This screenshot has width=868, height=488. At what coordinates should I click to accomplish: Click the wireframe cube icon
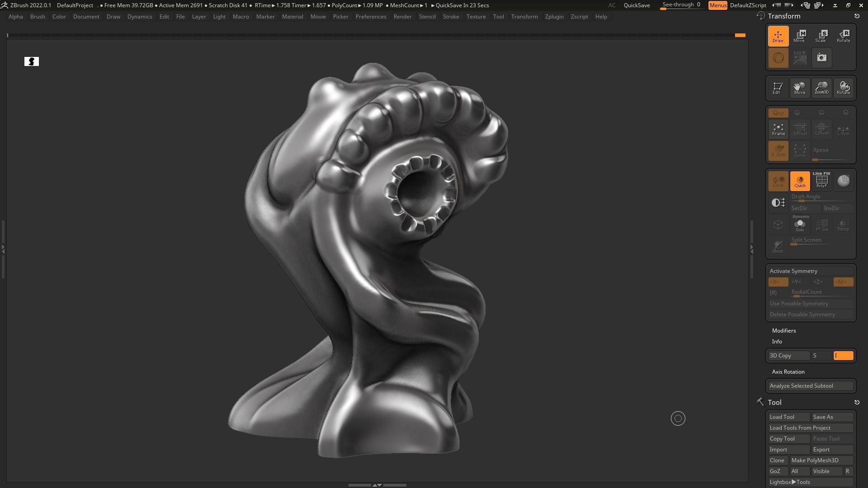(x=778, y=224)
